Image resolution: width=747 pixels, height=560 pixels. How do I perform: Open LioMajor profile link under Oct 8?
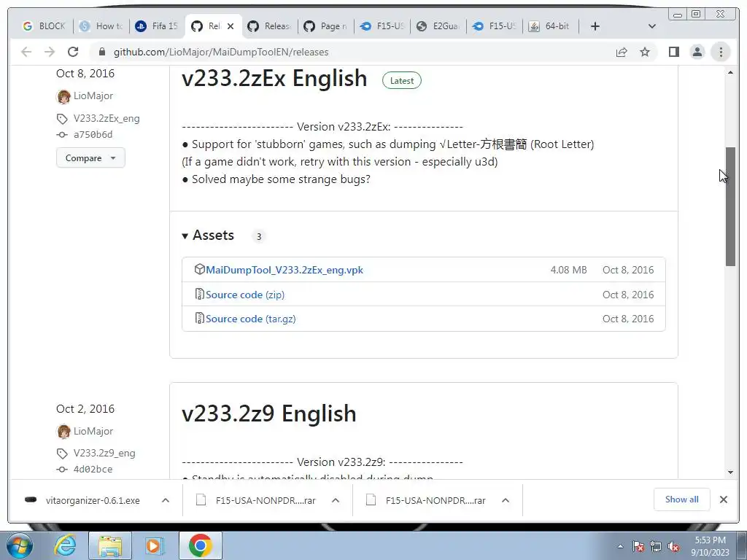[93, 96]
